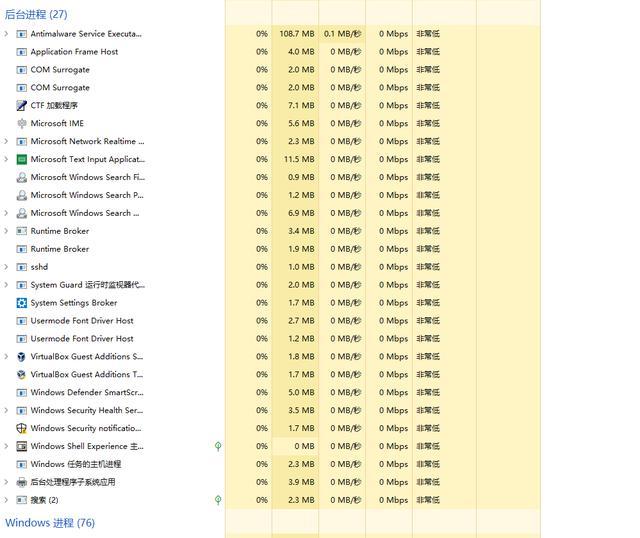Click the printer icon for 后台处理程序子系统应用
The height and width of the screenshot is (538, 640).
22,482
